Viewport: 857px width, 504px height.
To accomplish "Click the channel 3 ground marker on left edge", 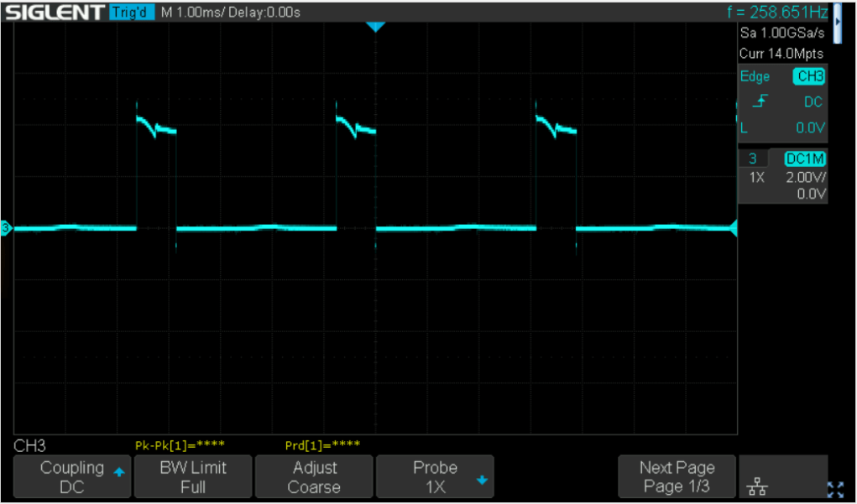I will tap(7, 227).
